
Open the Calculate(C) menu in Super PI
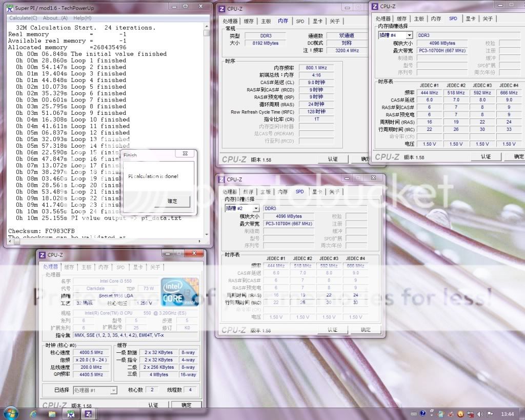tap(24, 18)
